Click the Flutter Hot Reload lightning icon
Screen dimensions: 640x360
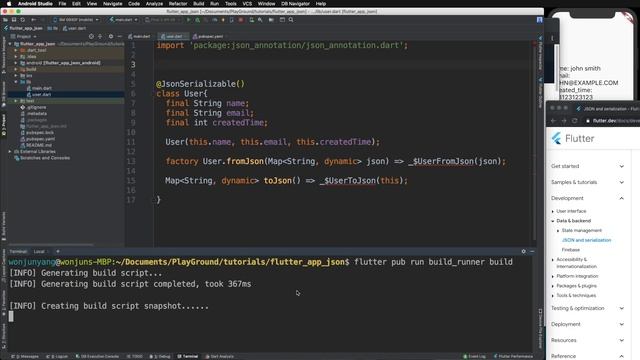click(223, 20)
